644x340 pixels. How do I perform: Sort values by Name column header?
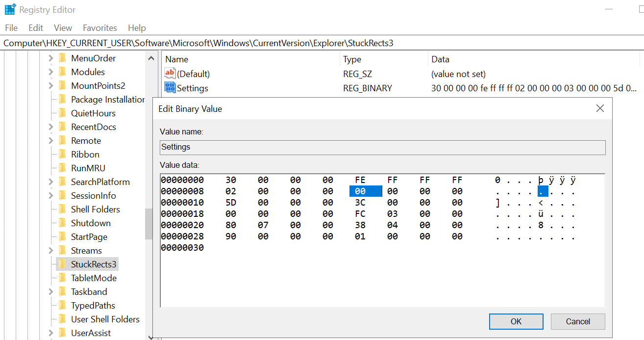pyautogui.click(x=250, y=59)
